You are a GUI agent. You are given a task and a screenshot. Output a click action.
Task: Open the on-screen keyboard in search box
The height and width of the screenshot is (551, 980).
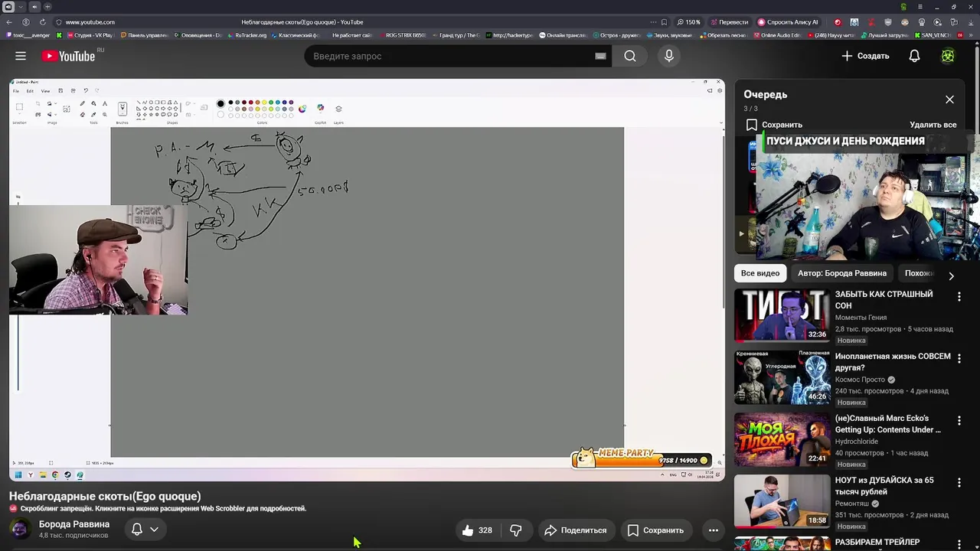600,56
